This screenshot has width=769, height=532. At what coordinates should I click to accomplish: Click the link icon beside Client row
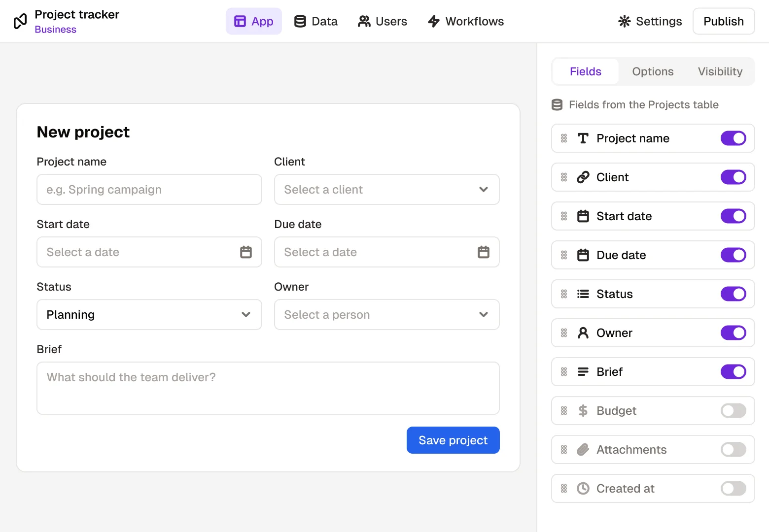pyautogui.click(x=583, y=177)
